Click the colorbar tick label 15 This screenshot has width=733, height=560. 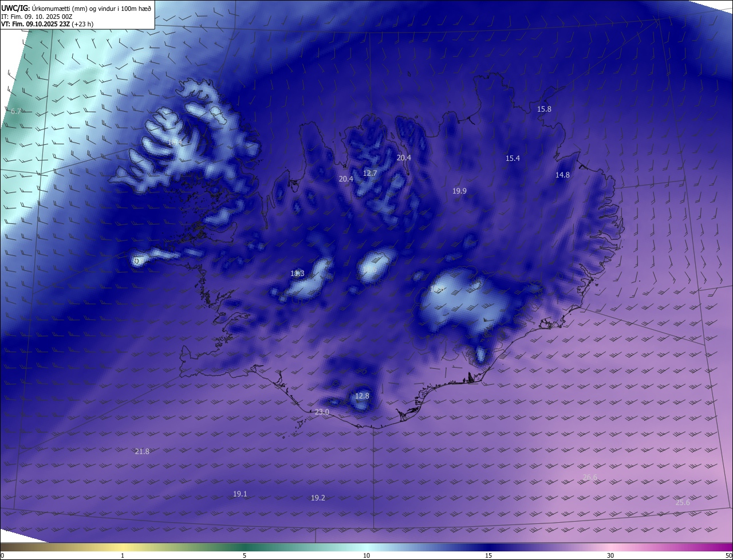[488, 555]
